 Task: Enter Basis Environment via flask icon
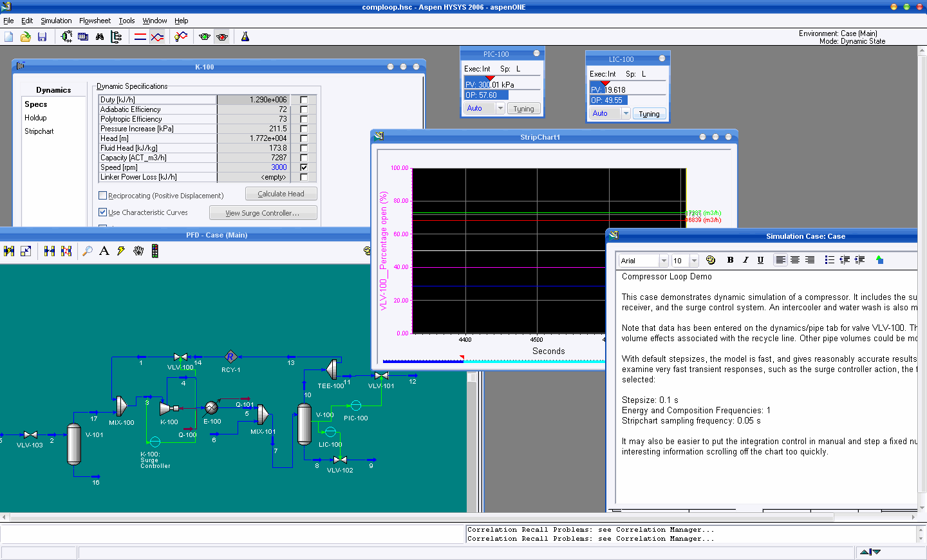pos(245,37)
